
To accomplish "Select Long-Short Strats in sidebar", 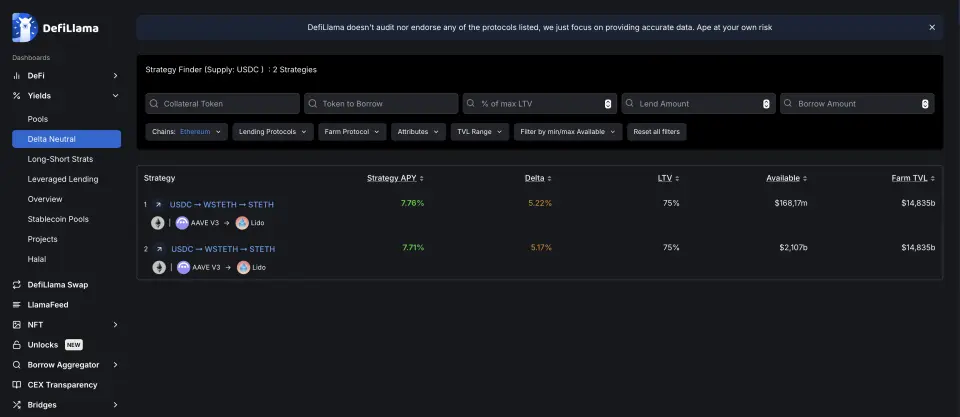I will pyautogui.click(x=62, y=159).
